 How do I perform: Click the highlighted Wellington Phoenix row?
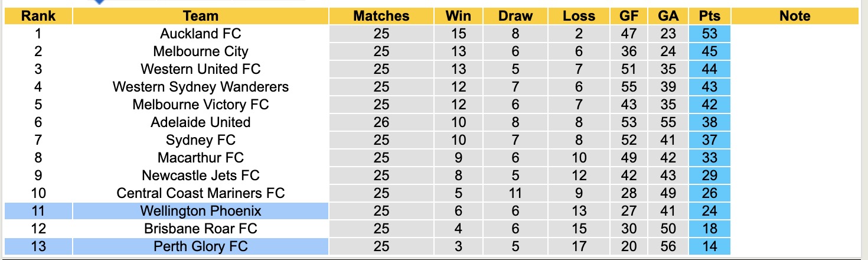(x=201, y=211)
